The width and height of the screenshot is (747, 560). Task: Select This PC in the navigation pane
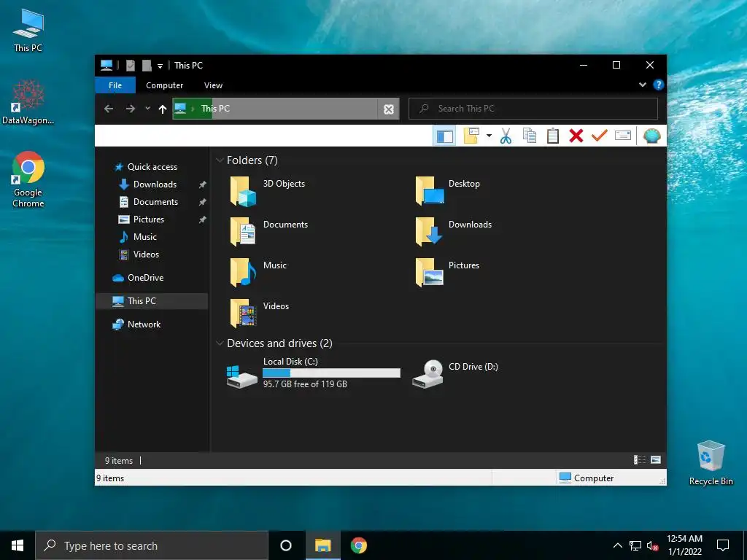tap(152, 301)
